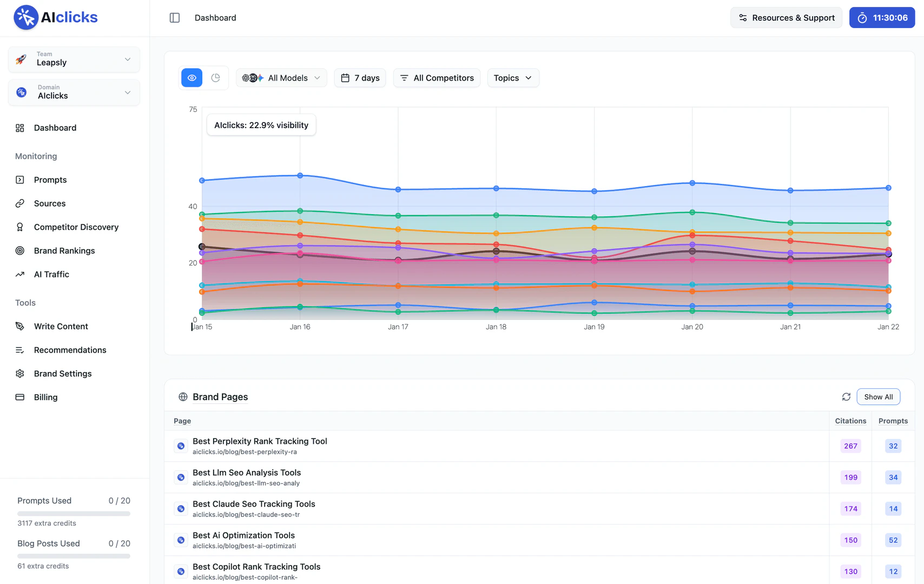The height and width of the screenshot is (584, 924).
Task: Click the Resources & Support button
Action: click(786, 17)
